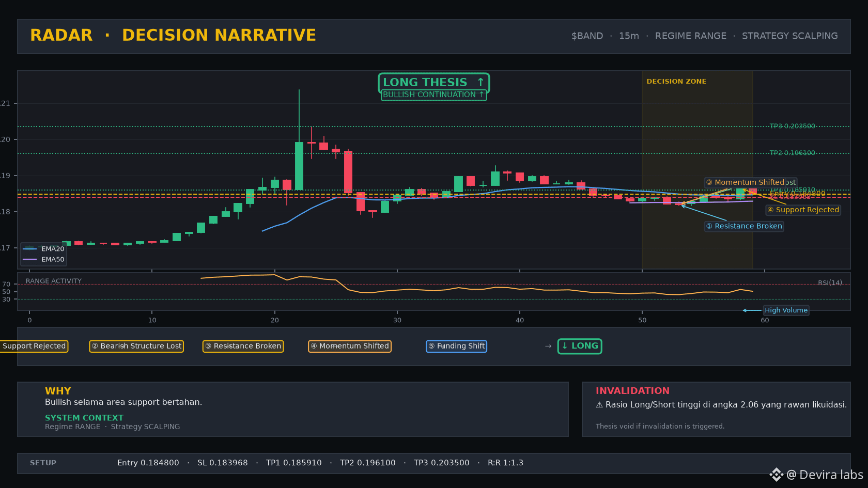Click the EMA50 purple line legend entry
The height and width of the screenshot is (488, 868).
click(43, 259)
